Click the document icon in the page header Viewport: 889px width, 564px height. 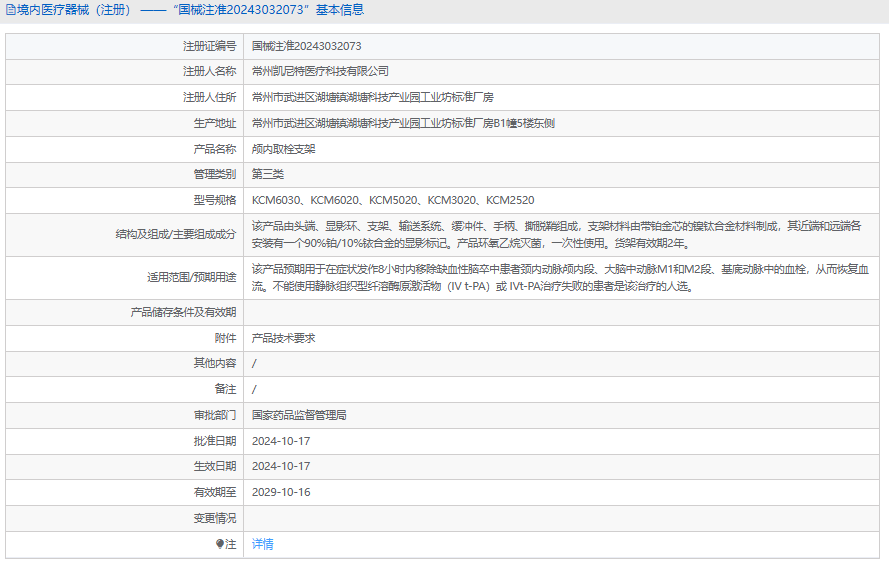point(10,10)
